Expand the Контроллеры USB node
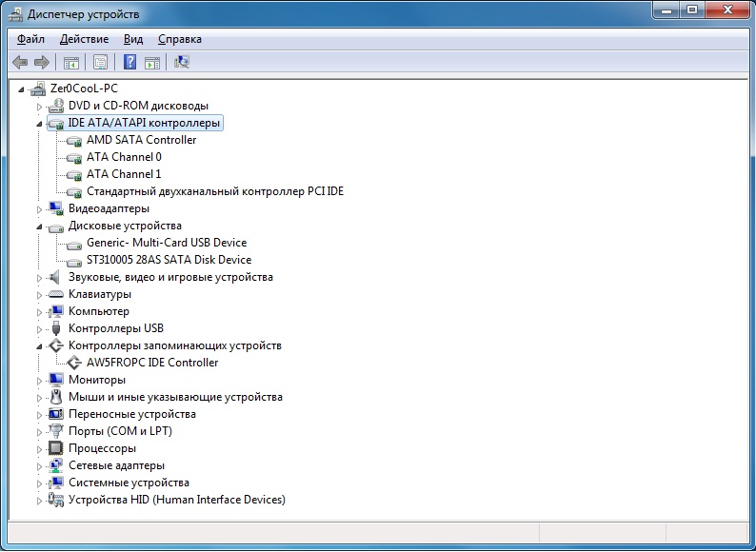Screen dimensions: 756x552 40,329
